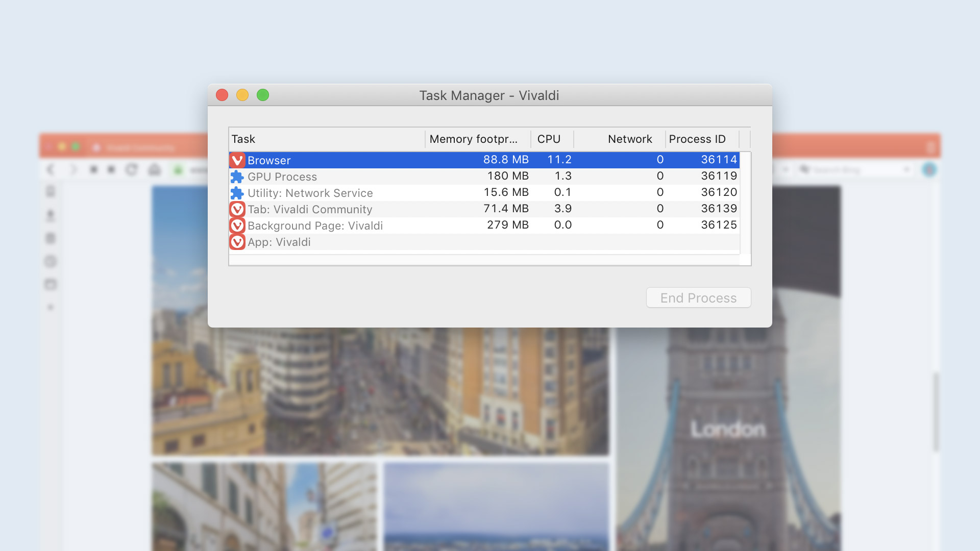This screenshot has height=551, width=980.
Task: Click the plus icon in Vivaldi's side panel
Action: coord(50,307)
